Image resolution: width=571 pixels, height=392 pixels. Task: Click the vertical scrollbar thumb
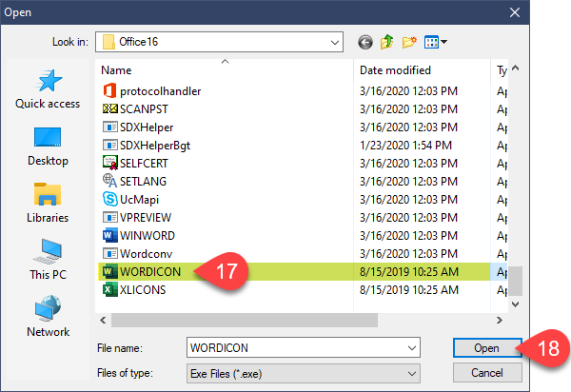pos(515,281)
